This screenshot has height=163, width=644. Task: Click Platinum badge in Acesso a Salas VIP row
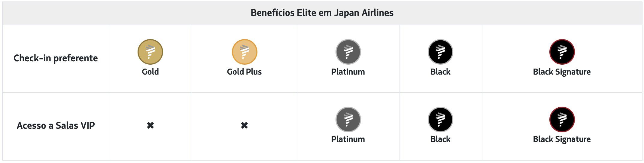[348, 119]
